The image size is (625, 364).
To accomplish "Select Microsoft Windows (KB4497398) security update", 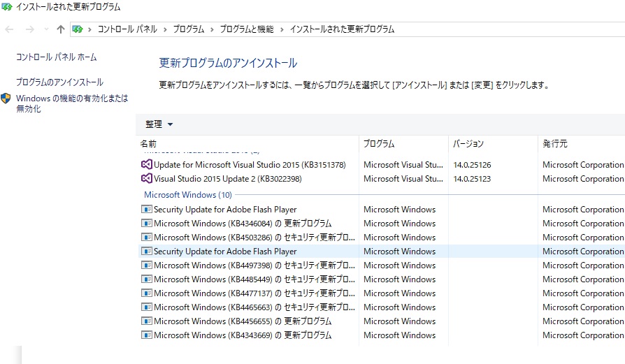I will point(254,265).
